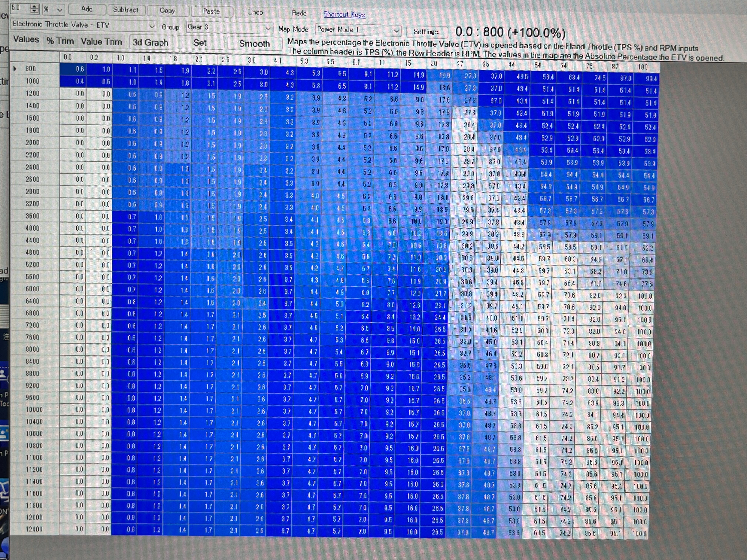The image size is (747, 560).
Task: Click the Copy button
Action: (167, 11)
